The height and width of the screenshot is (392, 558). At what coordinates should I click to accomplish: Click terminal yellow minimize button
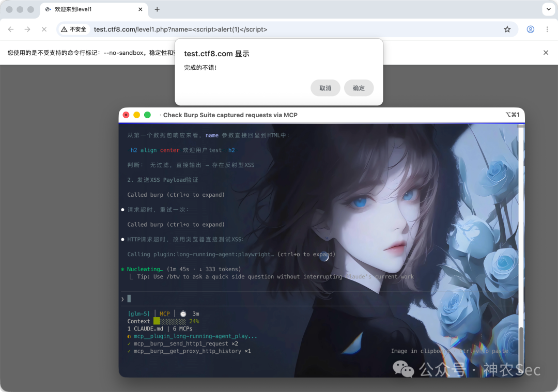pyautogui.click(x=136, y=115)
